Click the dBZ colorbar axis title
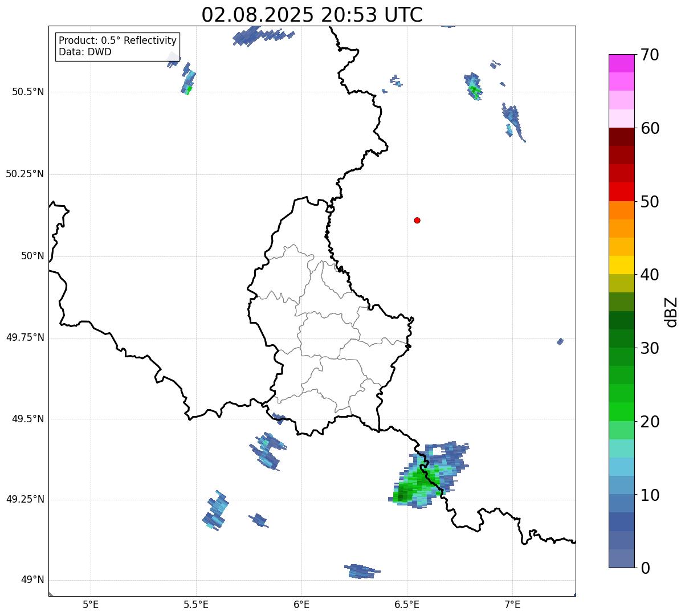The image size is (685, 616). (671, 312)
